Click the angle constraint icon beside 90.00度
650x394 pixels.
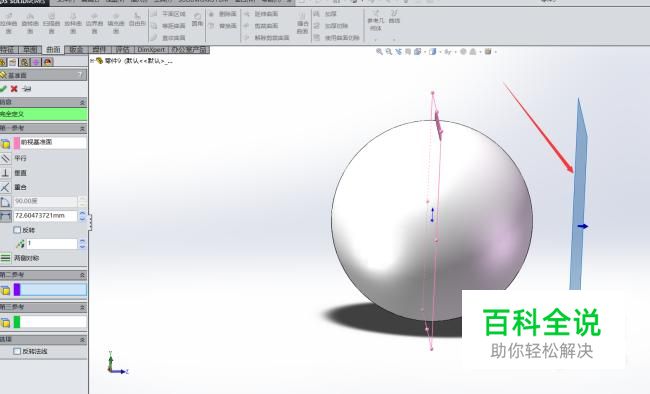click(x=5, y=202)
